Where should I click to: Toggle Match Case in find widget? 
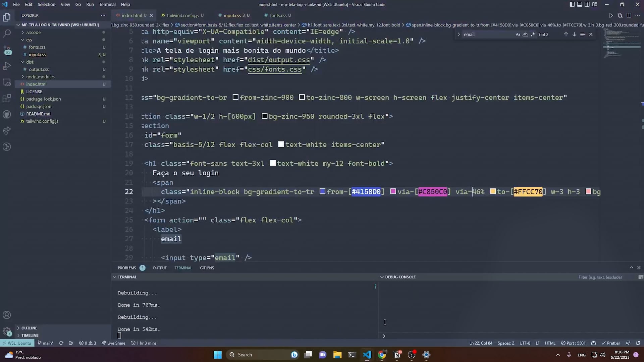tap(518, 34)
